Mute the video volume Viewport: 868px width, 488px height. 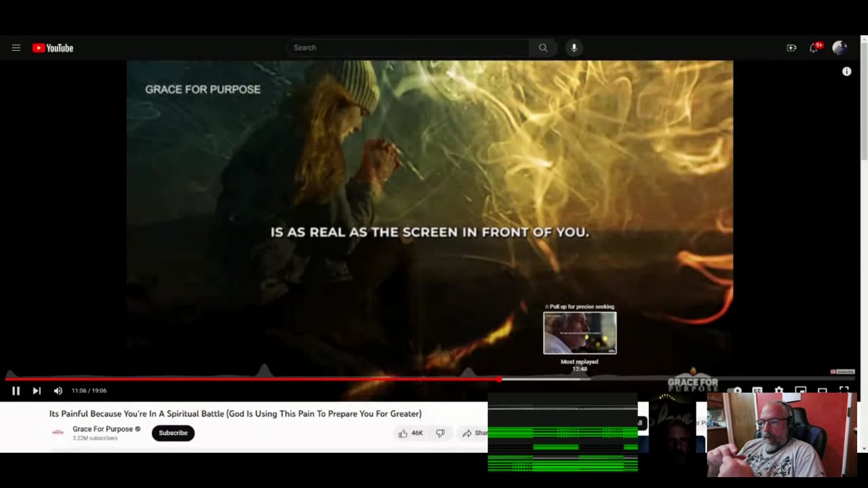coord(58,390)
